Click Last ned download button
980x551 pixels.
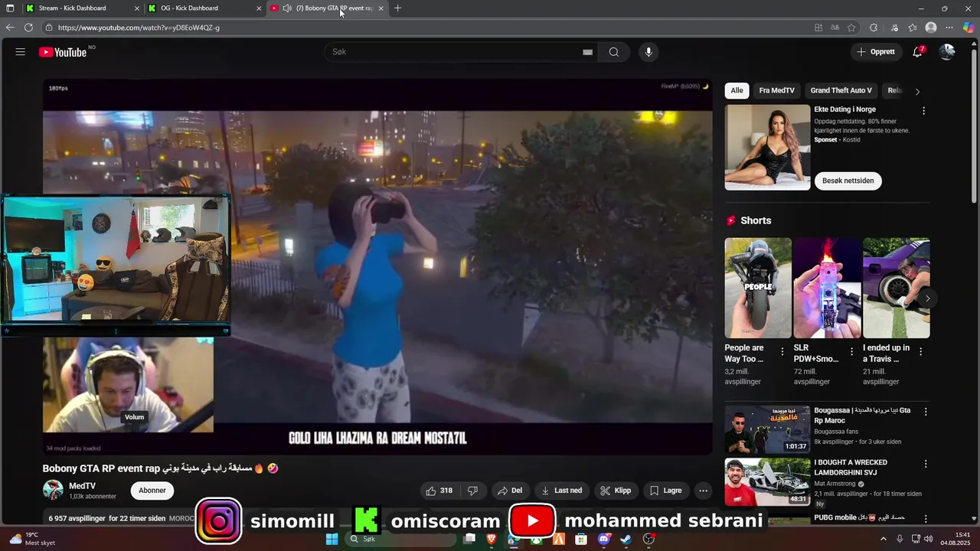[x=562, y=491]
